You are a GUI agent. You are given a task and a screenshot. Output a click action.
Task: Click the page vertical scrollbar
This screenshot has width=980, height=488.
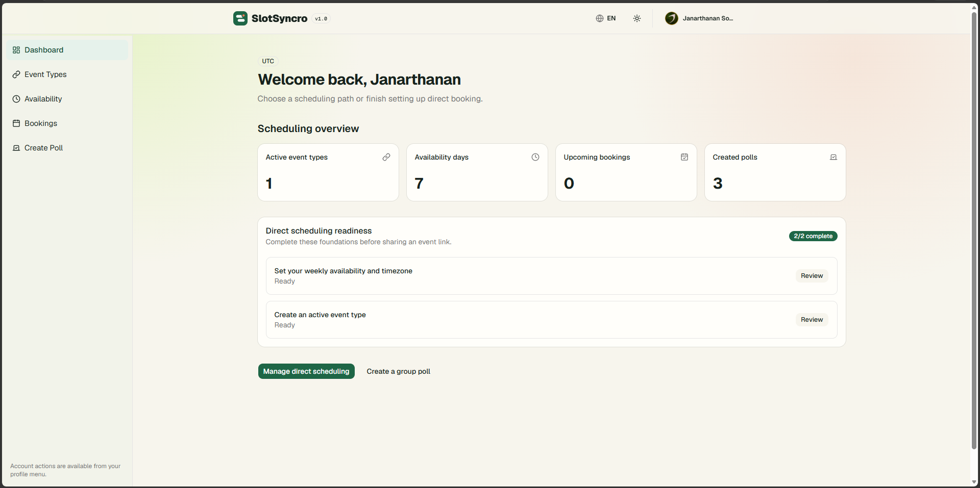point(974,229)
